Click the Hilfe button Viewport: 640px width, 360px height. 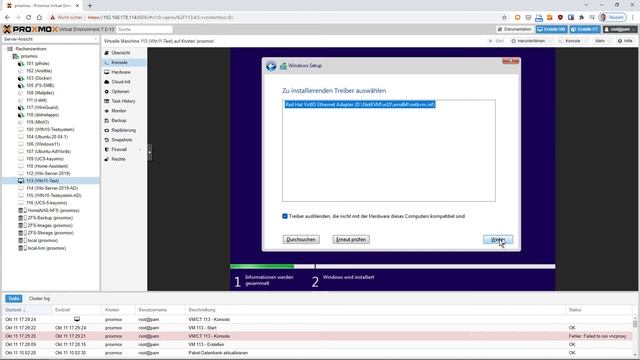(x=625, y=41)
